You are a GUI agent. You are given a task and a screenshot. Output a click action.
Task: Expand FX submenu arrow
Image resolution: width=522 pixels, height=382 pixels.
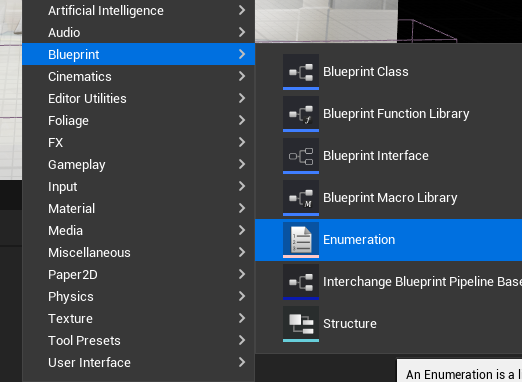(x=242, y=142)
